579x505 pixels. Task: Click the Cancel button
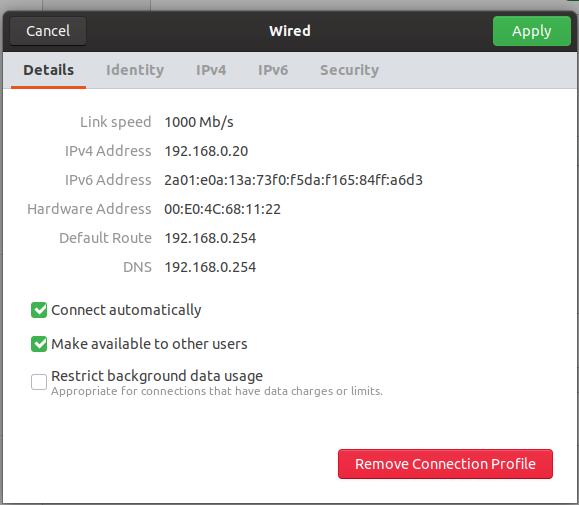(48, 31)
